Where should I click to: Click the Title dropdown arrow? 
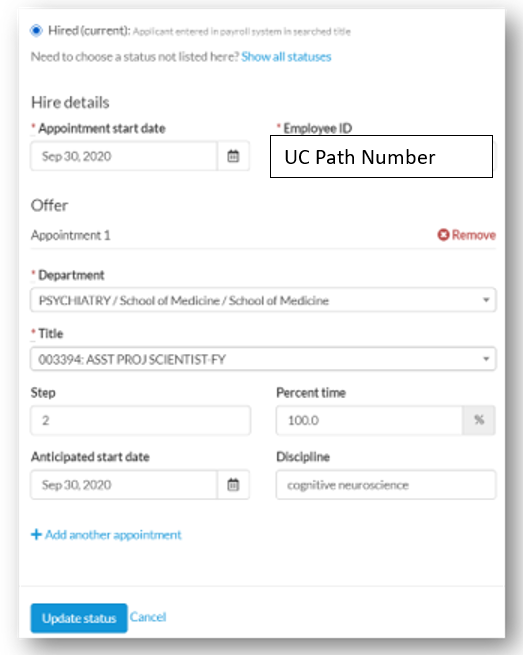coord(486,359)
